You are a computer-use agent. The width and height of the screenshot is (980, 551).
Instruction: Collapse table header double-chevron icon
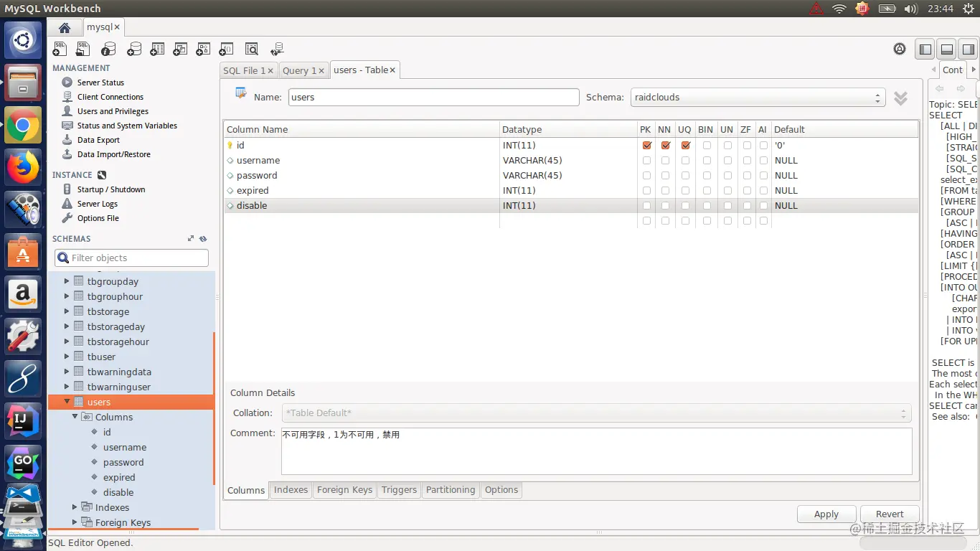(901, 98)
